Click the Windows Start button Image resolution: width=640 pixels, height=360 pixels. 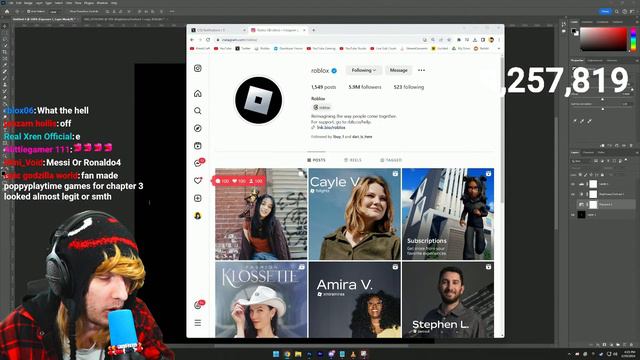(x=276, y=353)
